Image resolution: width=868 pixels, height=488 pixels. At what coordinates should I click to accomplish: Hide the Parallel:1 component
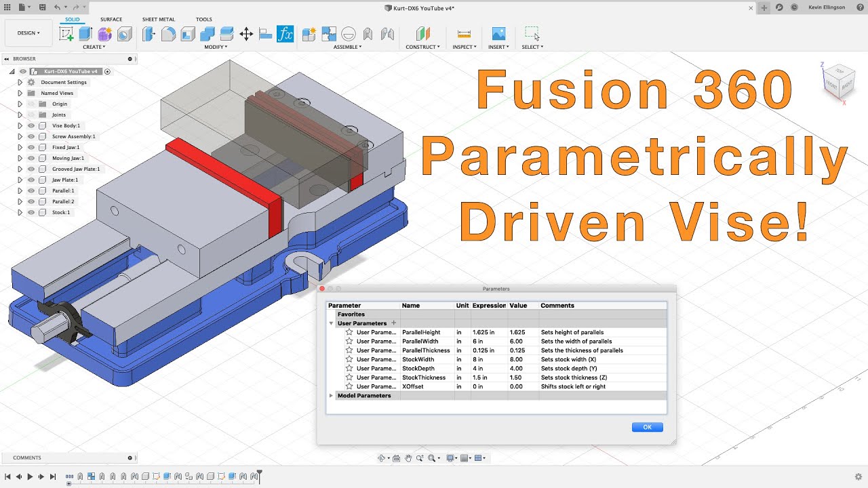[x=31, y=190]
